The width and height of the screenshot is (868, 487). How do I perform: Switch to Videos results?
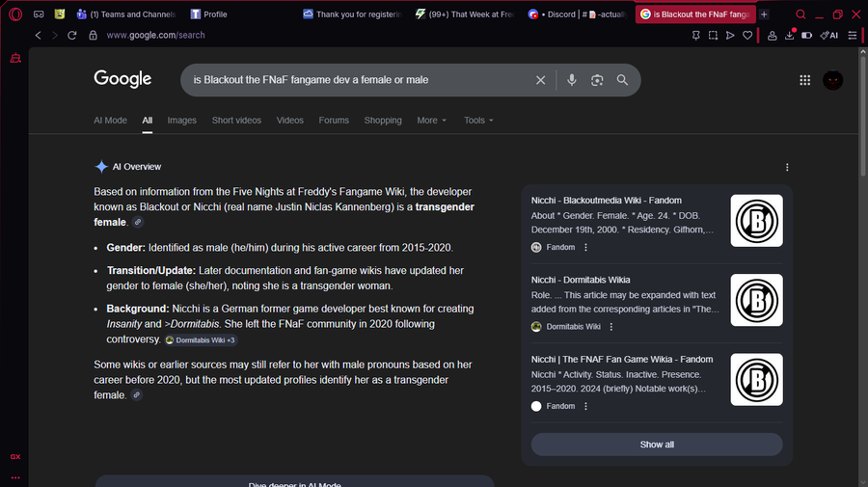click(290, 121)
